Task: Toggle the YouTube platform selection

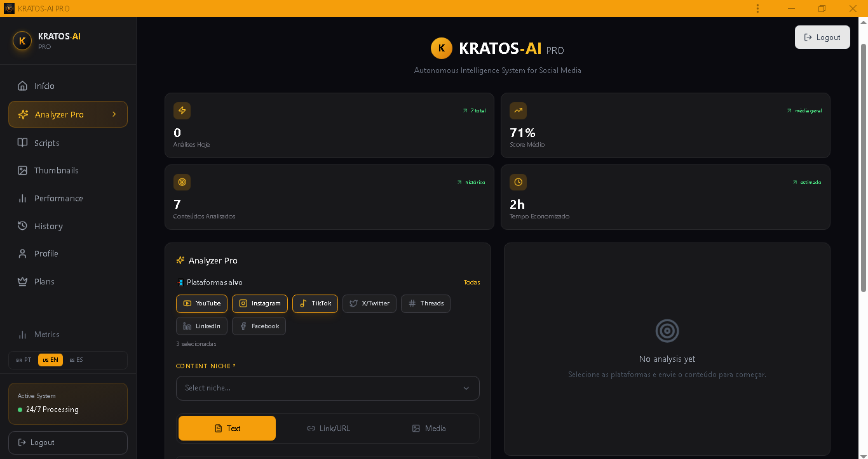Action: (x=201, y=303)
